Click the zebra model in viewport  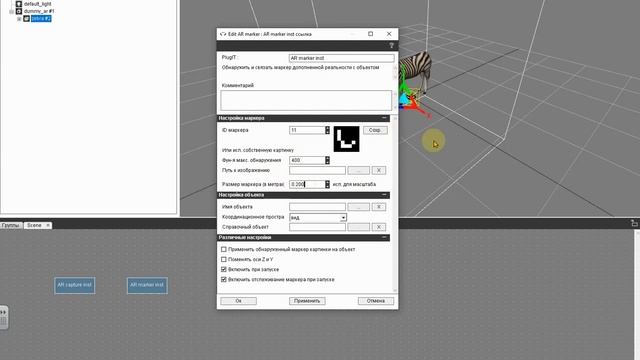[416, 67]
